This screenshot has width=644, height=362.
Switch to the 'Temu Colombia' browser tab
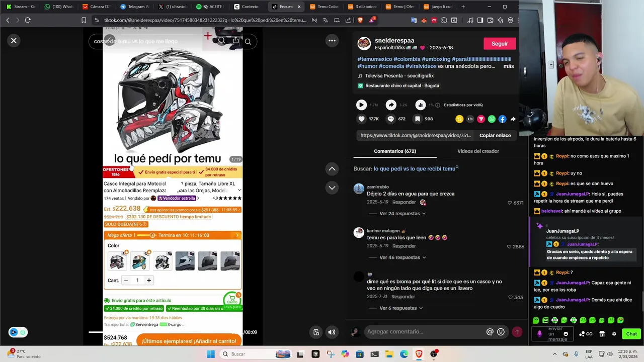(x=325, y=7)
